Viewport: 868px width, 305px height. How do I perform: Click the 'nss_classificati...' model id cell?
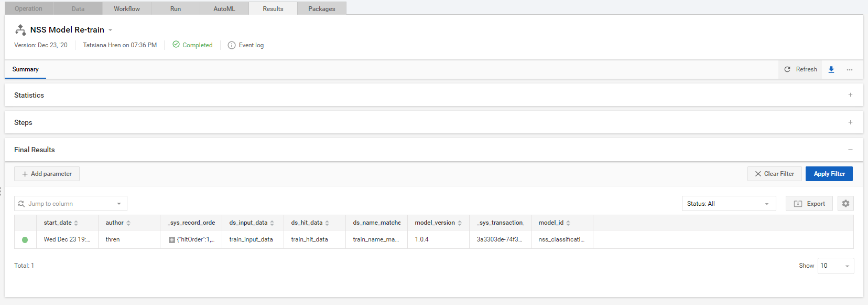pyautogui.click(x=562, y=239)
